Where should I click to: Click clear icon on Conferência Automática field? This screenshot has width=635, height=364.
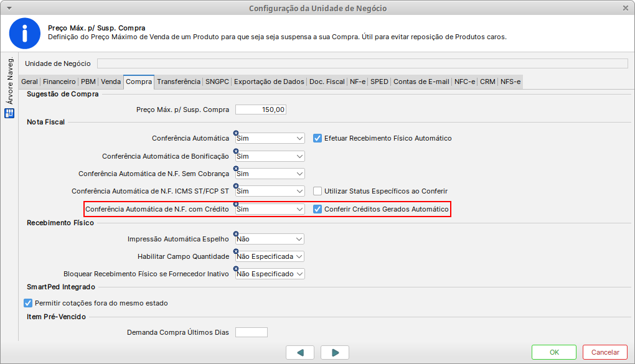(236, 133)
